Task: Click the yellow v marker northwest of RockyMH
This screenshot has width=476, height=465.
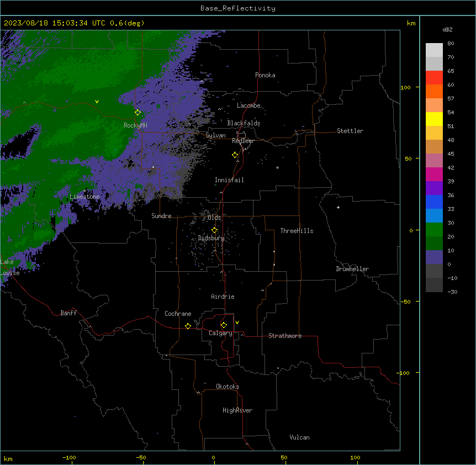Action: click(x=97, y=102)
